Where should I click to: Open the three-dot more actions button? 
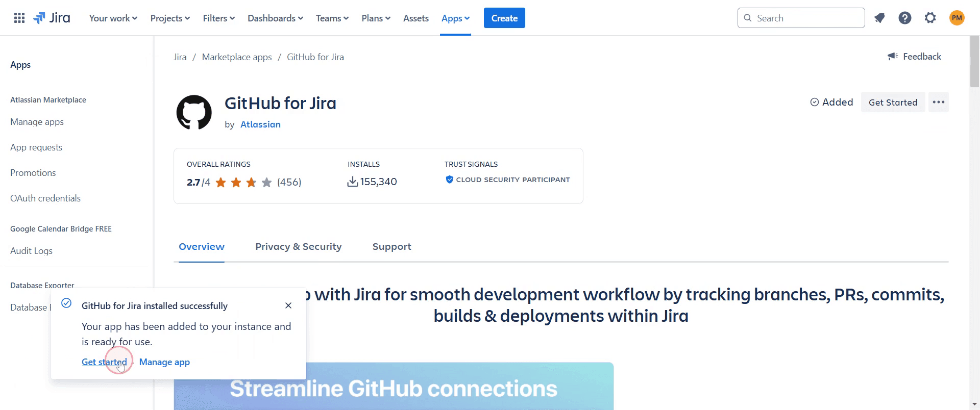[x=938, y=102]
